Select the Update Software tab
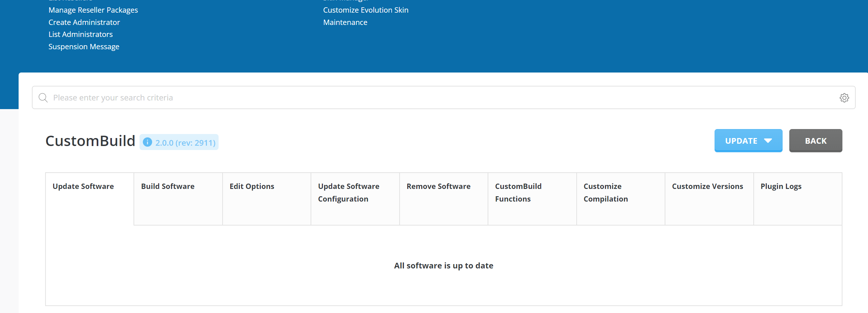Image resolution: width=868 pixels, height=313 pixels. (90, 199)
